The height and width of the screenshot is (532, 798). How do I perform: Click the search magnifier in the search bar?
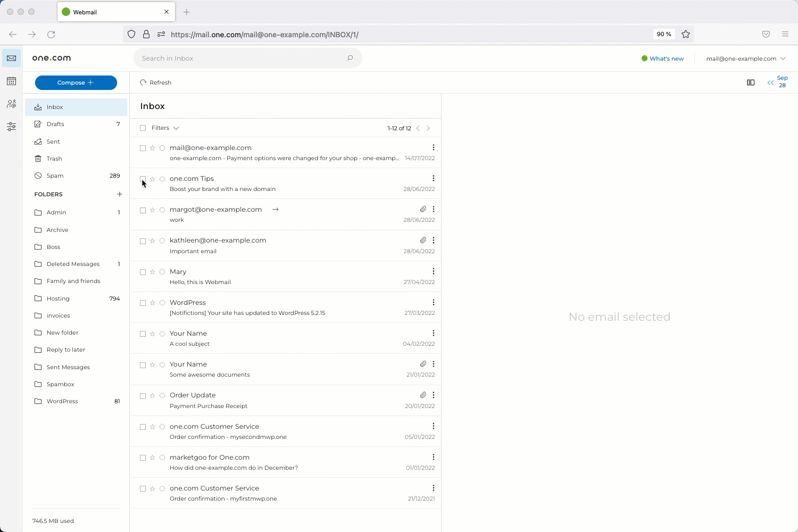click(350, 58)
